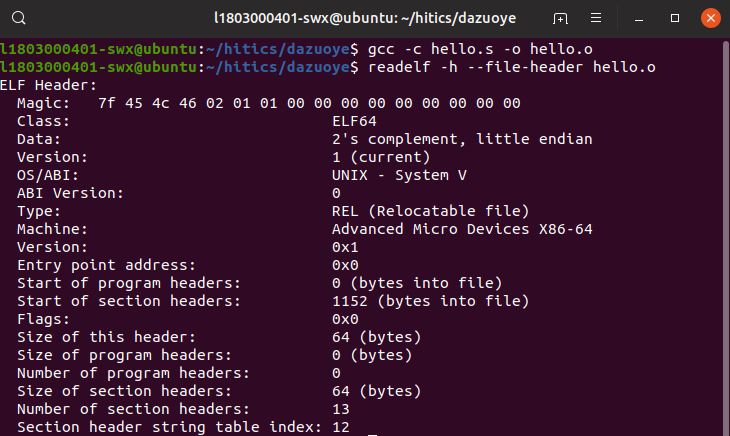Click the terminal vertical scrollbar
This screenshot has height=436, width=730.
[725, 237]
